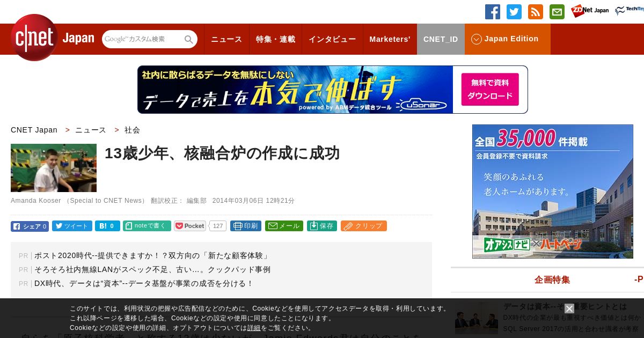Bookmark on Hatena with B! button
Viewport: 644px width, 338px height.
tap(107, 226)
